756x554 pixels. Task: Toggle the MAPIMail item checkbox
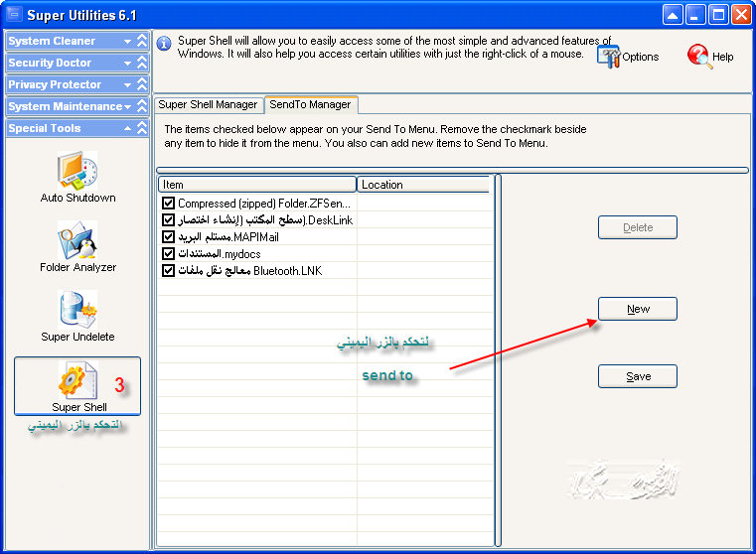pyautogui.click(x=168, y=237)
